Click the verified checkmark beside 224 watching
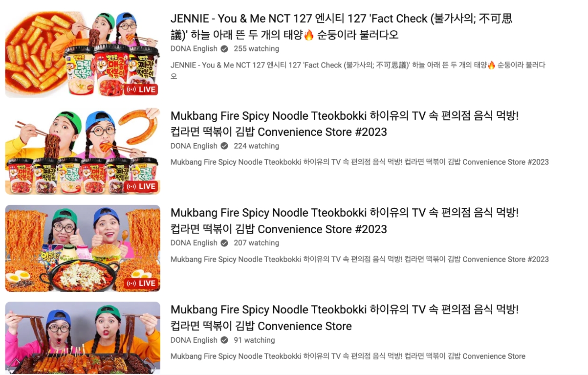Viewport: 588px width, 375px height. click(x=224, y=146)
